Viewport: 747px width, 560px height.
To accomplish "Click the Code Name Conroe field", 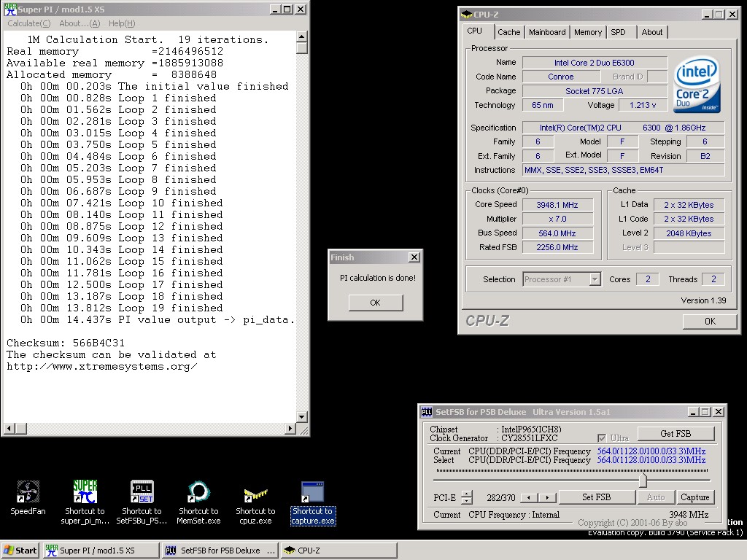I will click(561, 77).
